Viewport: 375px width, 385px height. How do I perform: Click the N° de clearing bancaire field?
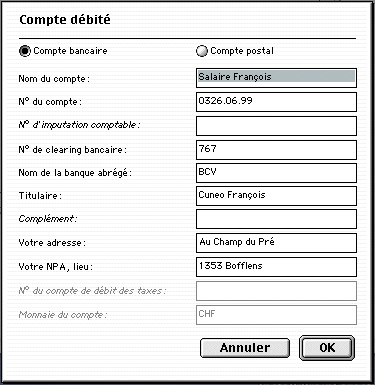click(x=276, y=150)
